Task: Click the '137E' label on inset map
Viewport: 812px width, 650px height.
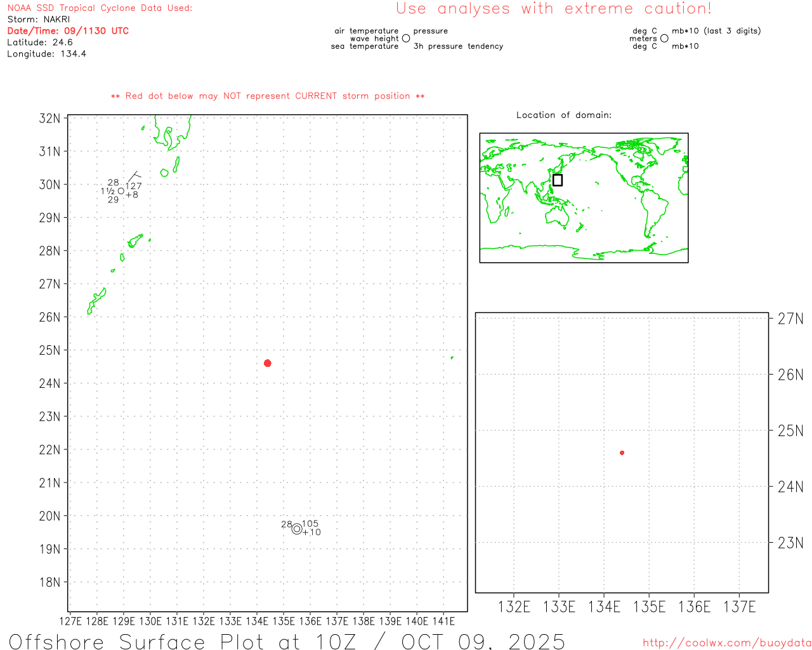Action: point(740,607)
